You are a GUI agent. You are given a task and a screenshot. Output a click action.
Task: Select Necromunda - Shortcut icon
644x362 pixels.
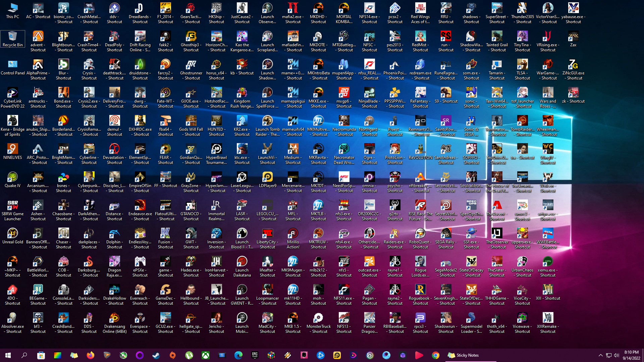click(x=344, y=126)
